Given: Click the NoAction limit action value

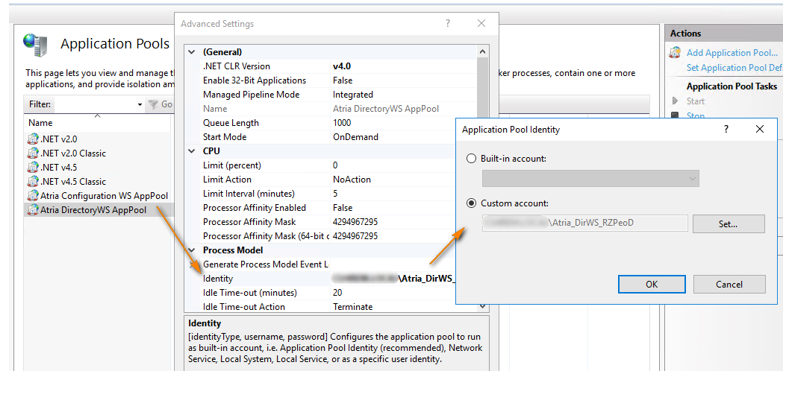Looking at the screenshot, I should [x=352, y=179].
